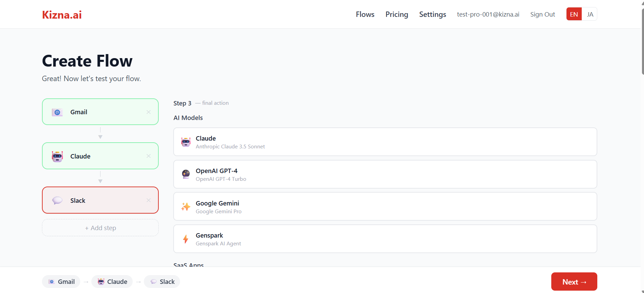The width and height of the screenshot is (644, 293).
Task: Open Settings from the top navigation
Action: point(432,14)
